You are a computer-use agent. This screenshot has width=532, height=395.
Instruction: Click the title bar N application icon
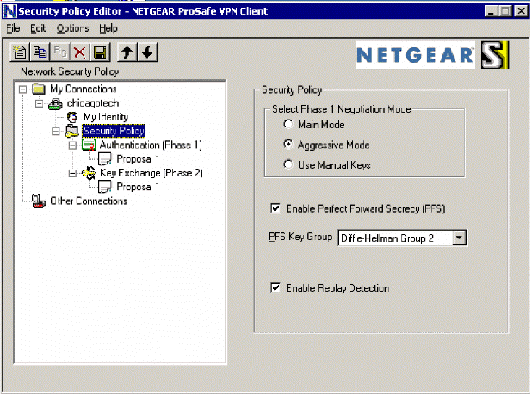pos(9,11)
